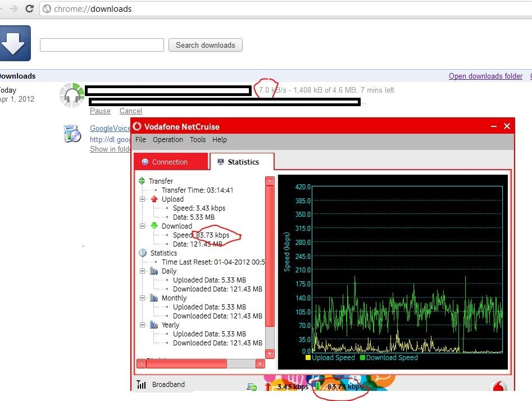This screenshot has height=401, width=532.
Task: Click the green Download arrow icon in tree
Action: 154,226
